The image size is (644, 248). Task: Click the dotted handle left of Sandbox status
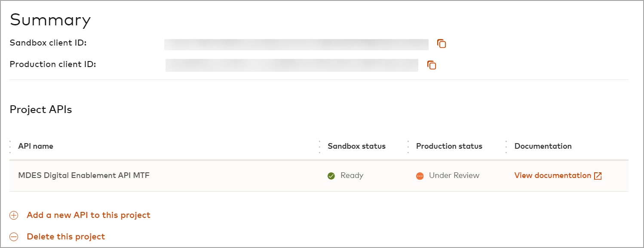319,147
